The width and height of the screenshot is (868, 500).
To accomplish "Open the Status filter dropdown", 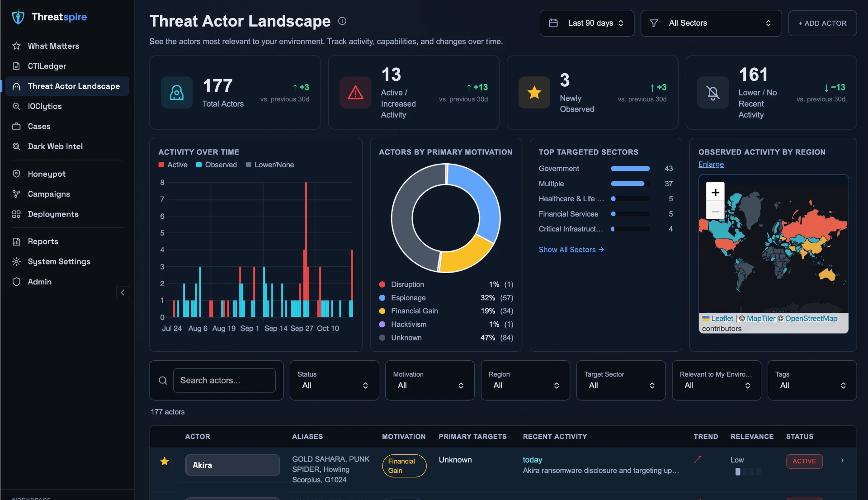I will (334, 380).
